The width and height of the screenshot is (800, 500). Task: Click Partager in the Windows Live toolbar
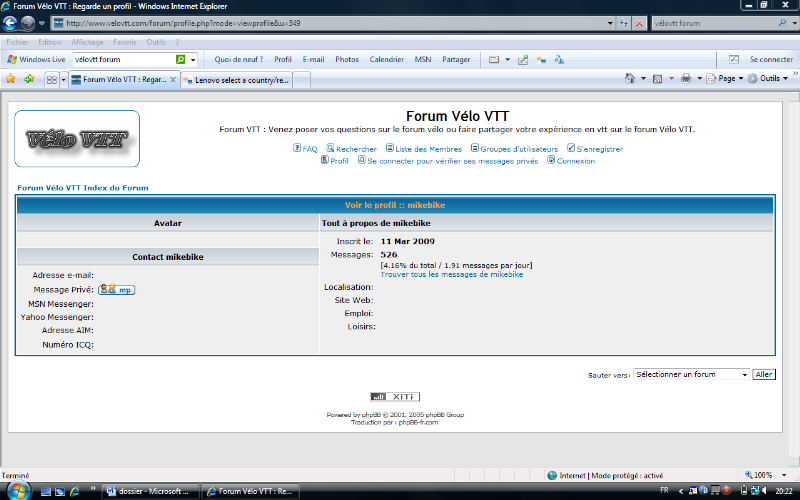[x=456, y=59]
